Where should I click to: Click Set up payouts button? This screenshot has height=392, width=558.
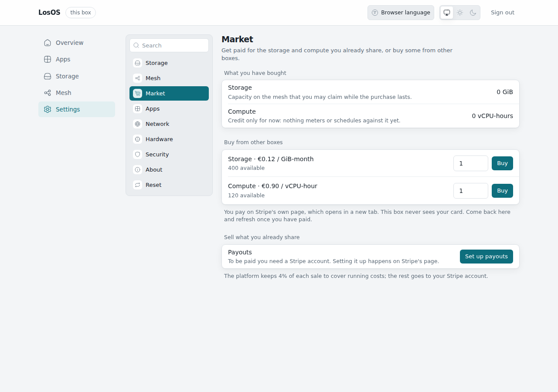(487, 257)
